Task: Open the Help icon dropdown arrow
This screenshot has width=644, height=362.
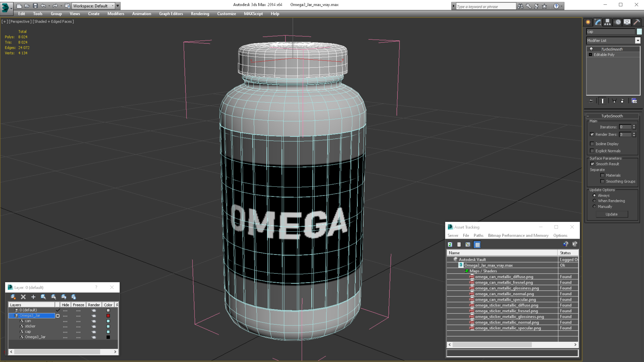Action: [x=561, y=6]
